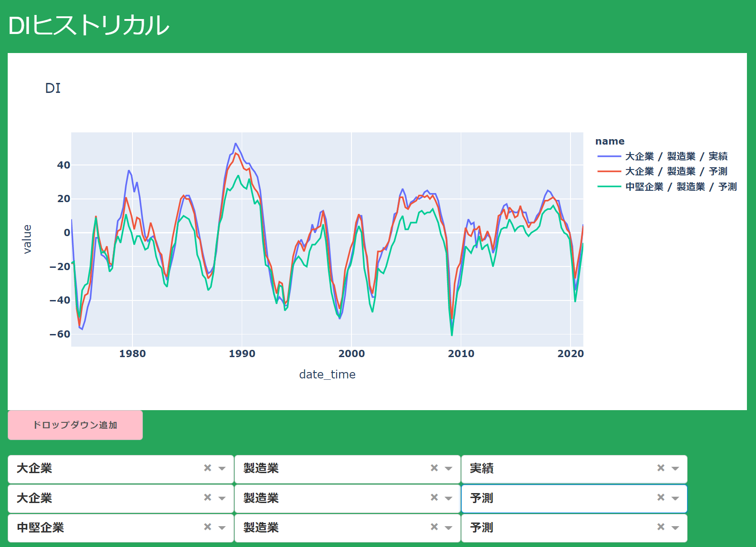Image resolution: width=756 pixels, height=547 pixels.
Task: Click the 2010 x-axis tick label
Action: pyautogui.click(x=461, y=354)
